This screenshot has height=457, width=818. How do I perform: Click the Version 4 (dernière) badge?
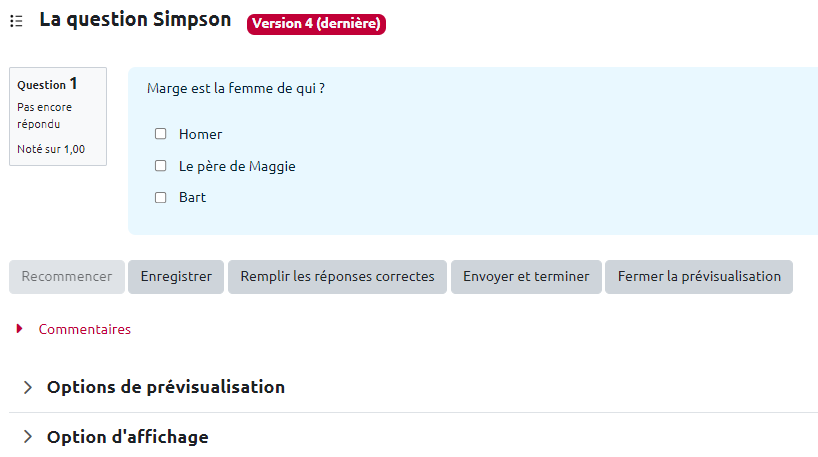click(x=316, y=24)
